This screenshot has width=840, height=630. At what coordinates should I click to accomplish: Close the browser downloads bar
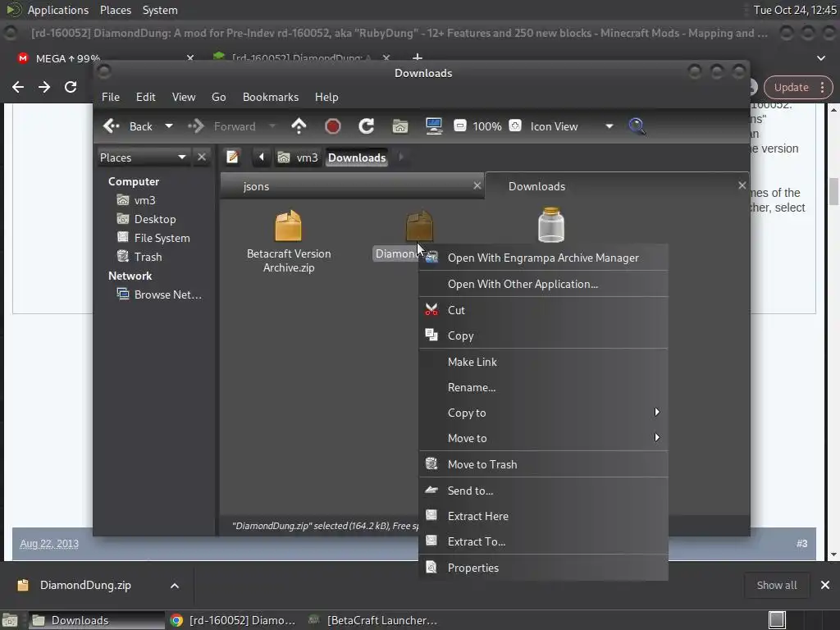coord(825,585)
